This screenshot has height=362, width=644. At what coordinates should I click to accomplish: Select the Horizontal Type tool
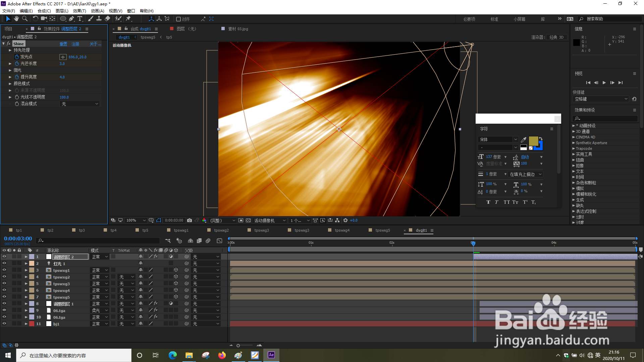click(x=80, y=19)
